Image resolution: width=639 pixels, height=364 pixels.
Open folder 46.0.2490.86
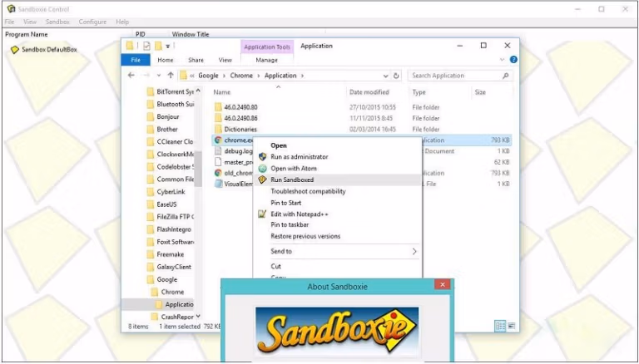click(x=240, y=119)
